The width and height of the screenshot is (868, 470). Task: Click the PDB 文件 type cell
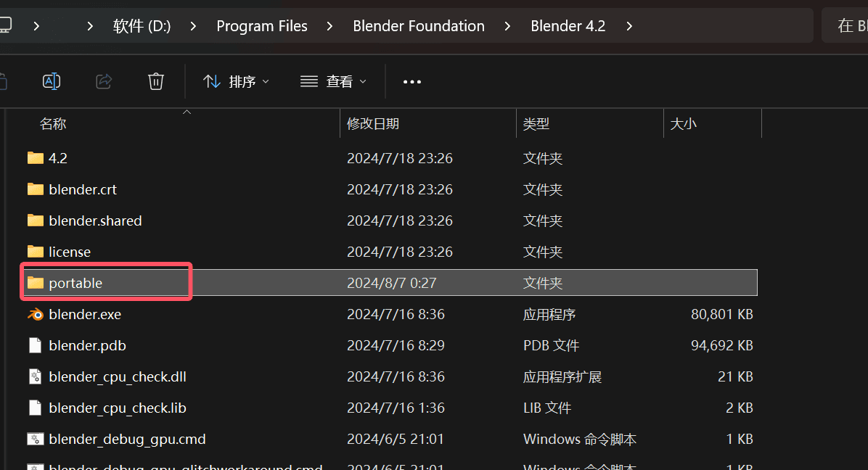pyautogui.click(x=551, y=345)
